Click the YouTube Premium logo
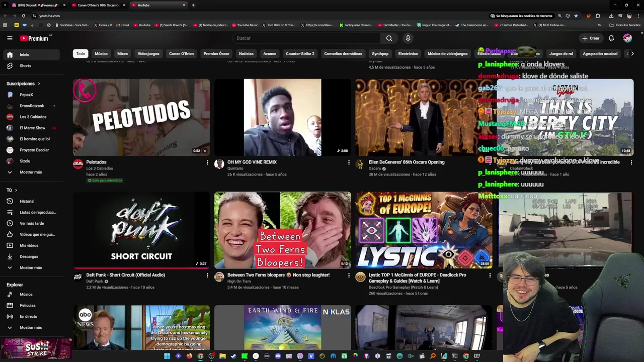 (34, 38)
